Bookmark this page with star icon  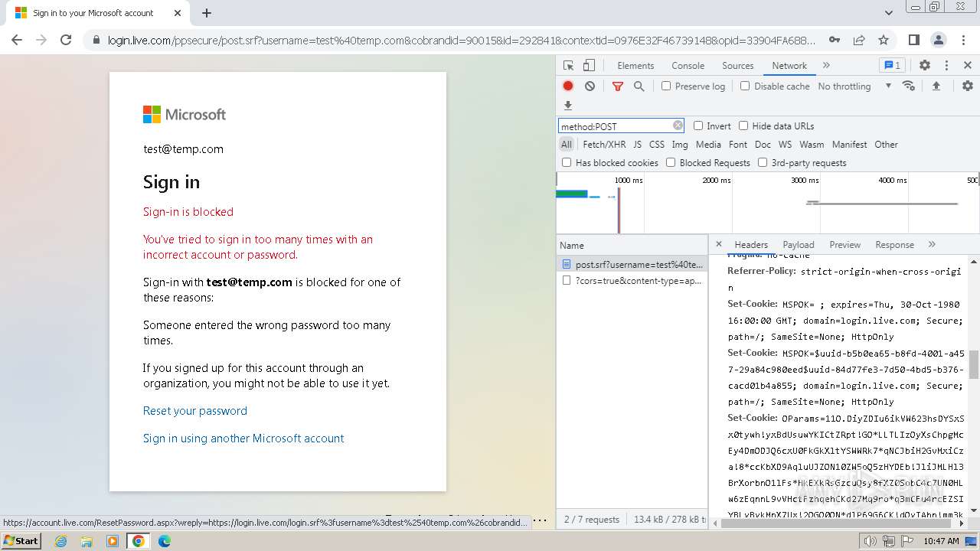884,40
